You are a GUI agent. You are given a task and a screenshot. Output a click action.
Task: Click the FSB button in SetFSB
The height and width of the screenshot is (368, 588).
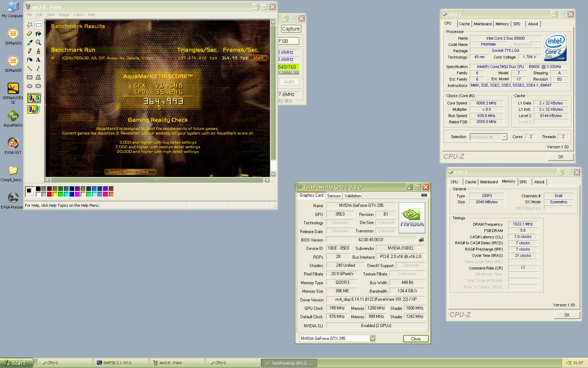coord(288,41)
